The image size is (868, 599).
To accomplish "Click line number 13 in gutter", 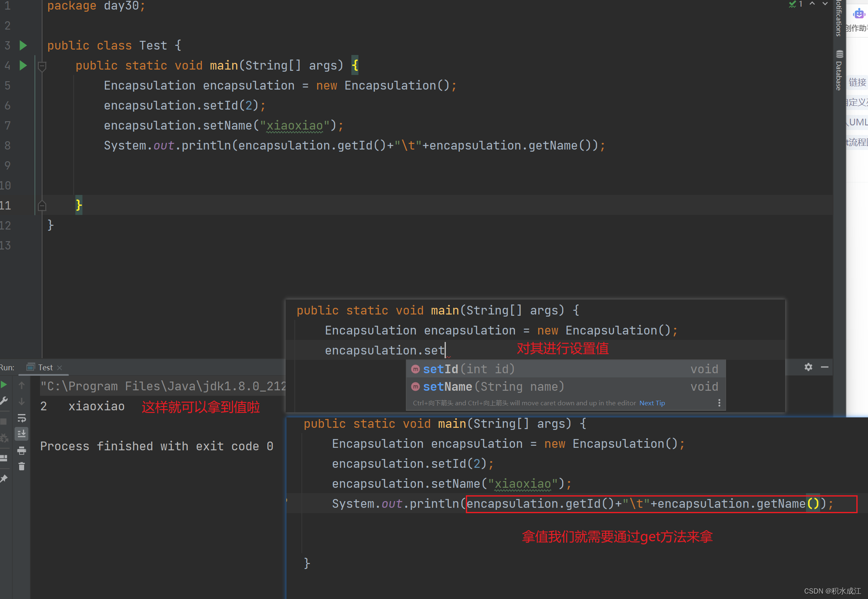I will pos(5,246).
